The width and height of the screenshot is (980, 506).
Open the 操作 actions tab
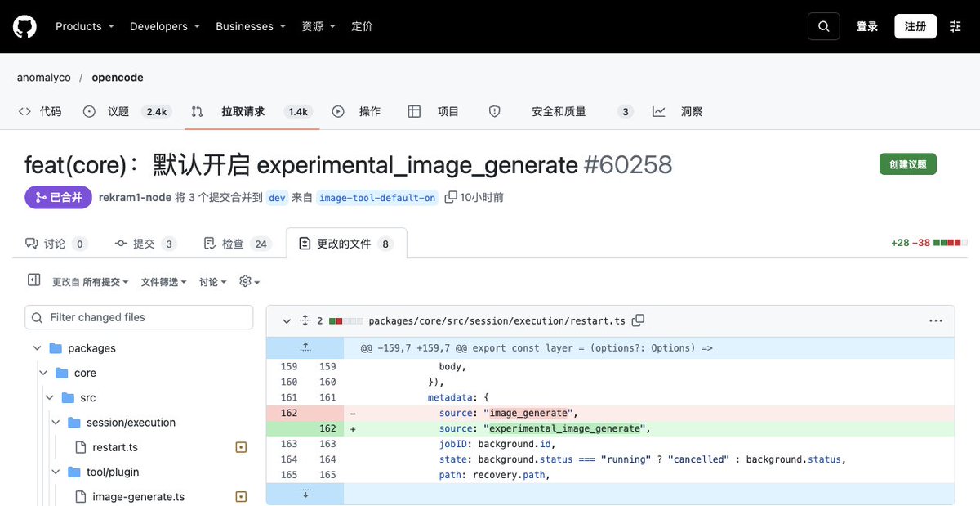357,111
